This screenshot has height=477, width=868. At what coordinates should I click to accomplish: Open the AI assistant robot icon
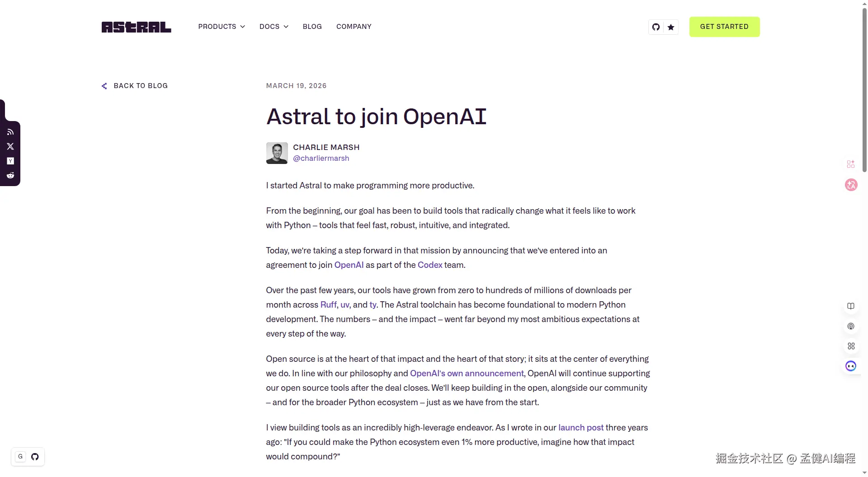pos(851,366)
